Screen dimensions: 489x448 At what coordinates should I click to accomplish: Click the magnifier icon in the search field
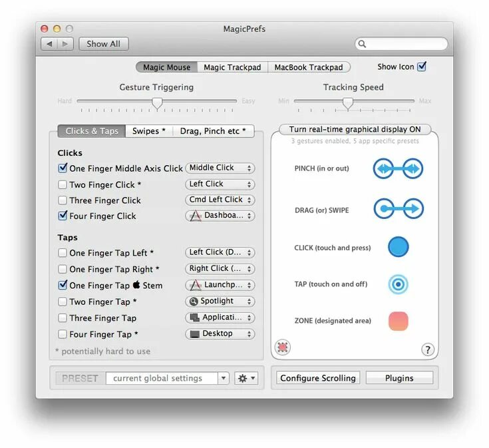pos(362,44)
